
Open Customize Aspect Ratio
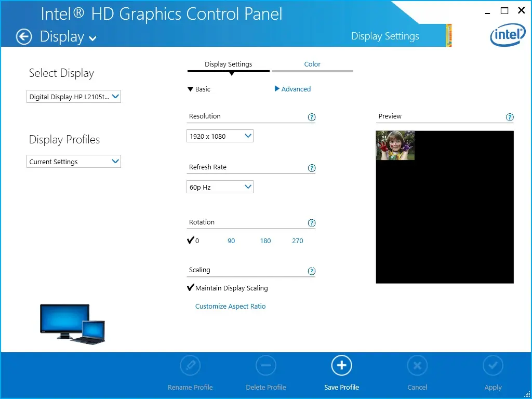pyautogui.click(x=230, y=306)
